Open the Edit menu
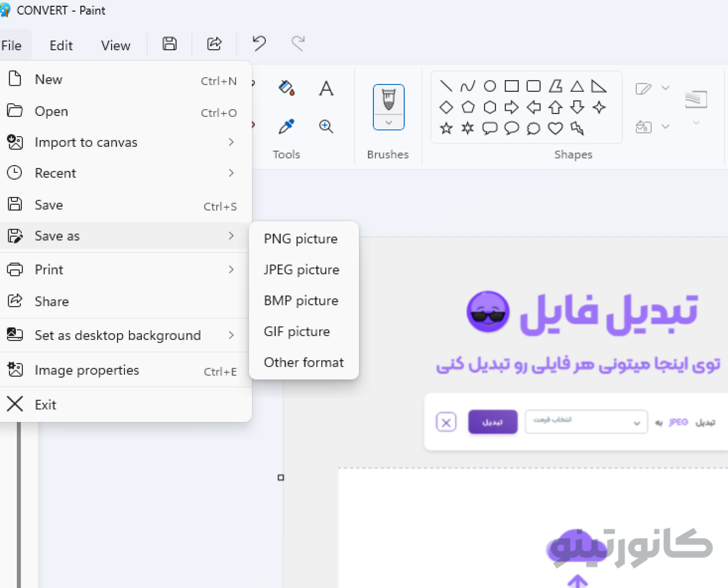 pos(61,46)
